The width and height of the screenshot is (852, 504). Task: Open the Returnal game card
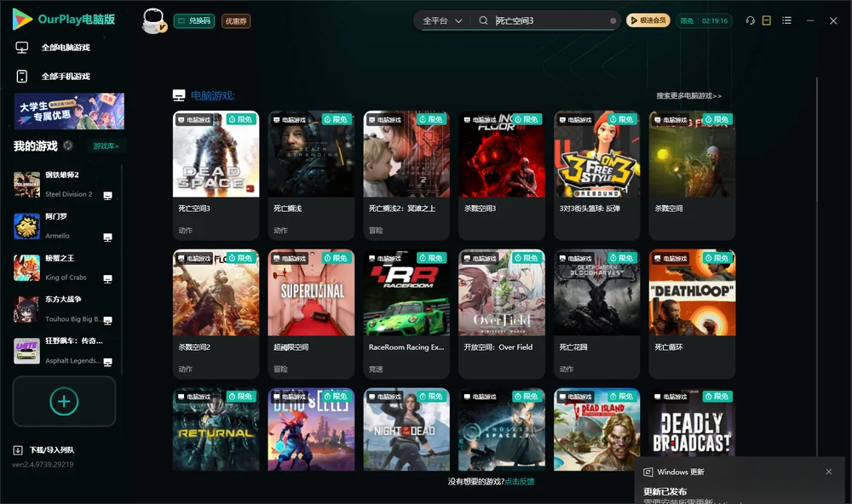216,429
